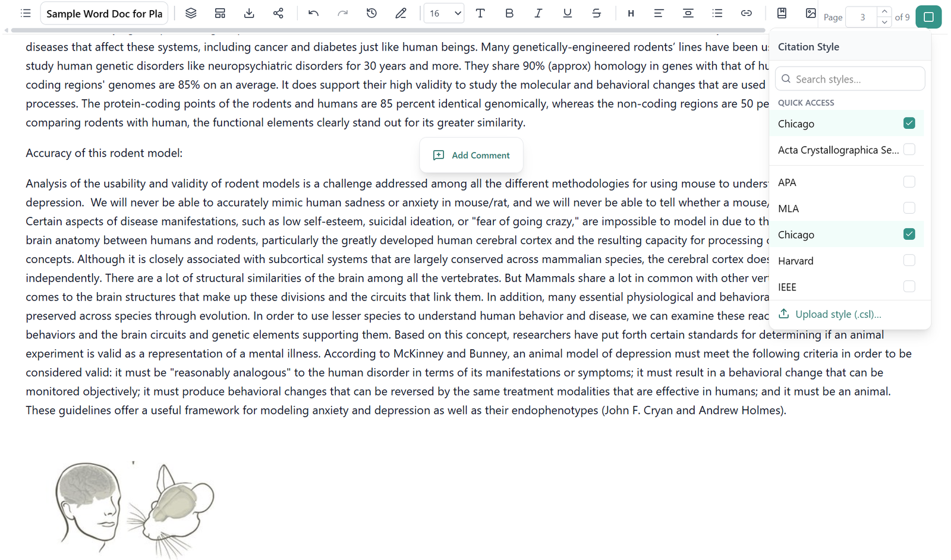Select the MLA style label

pyautogui.click(x=788, y=208)
